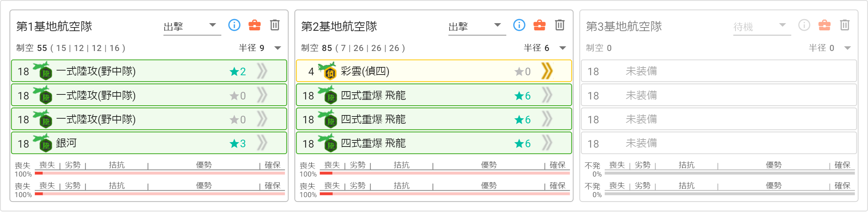Click second 四式重爆 飛龍 equipment row

tap(434, 119)
